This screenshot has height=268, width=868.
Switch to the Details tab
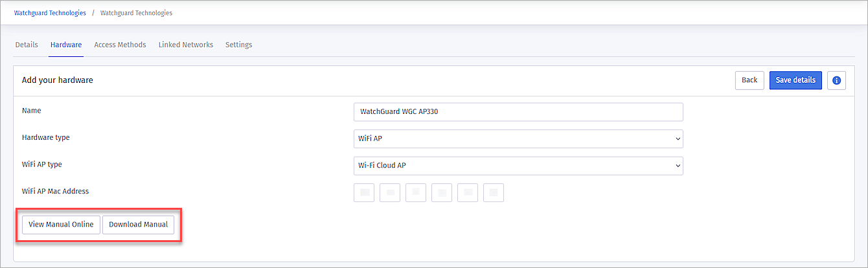click(x=27, y=45)
